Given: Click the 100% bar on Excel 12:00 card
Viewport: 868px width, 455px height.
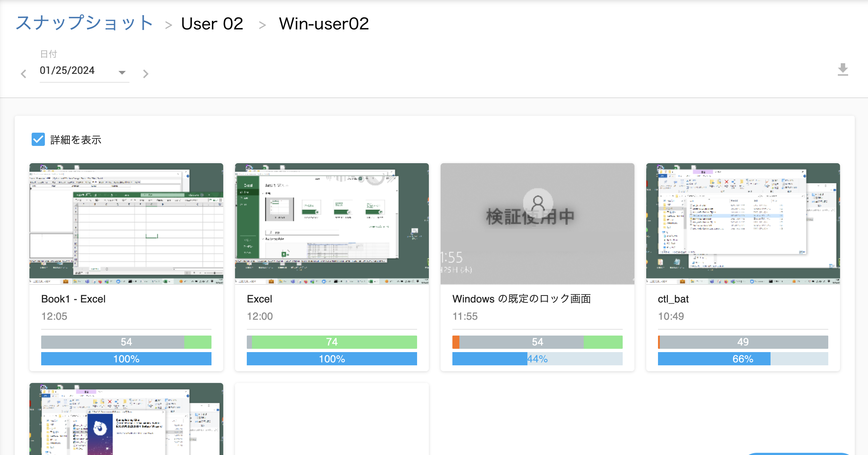Looking at the screenshot, I should pyautogui.click(x=332, y=359).
